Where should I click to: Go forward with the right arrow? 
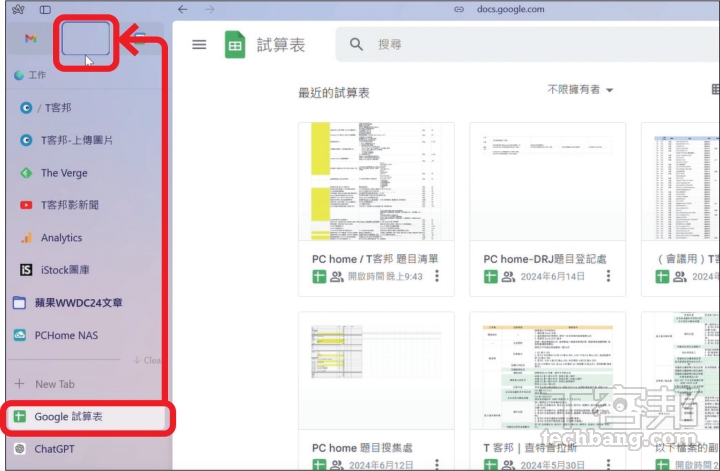[210, 9]
